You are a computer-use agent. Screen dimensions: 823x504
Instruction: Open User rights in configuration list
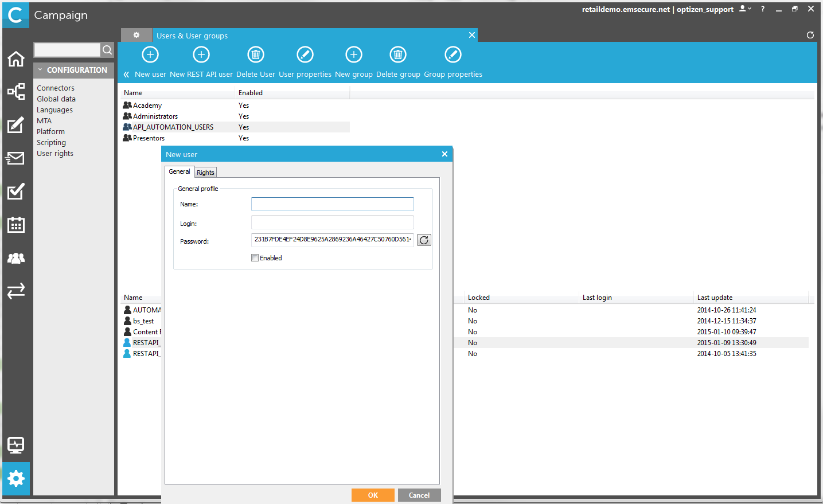coord(55,154)
